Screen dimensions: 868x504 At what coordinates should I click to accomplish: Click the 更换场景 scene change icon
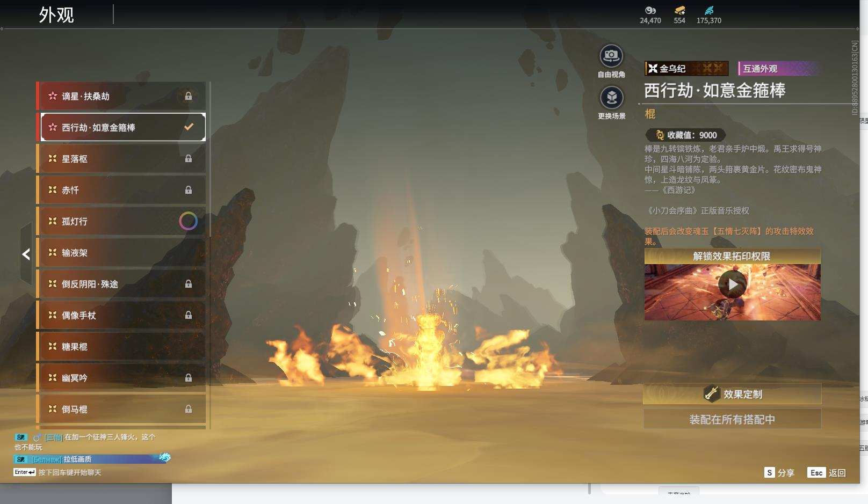click(x=611, y=98)
